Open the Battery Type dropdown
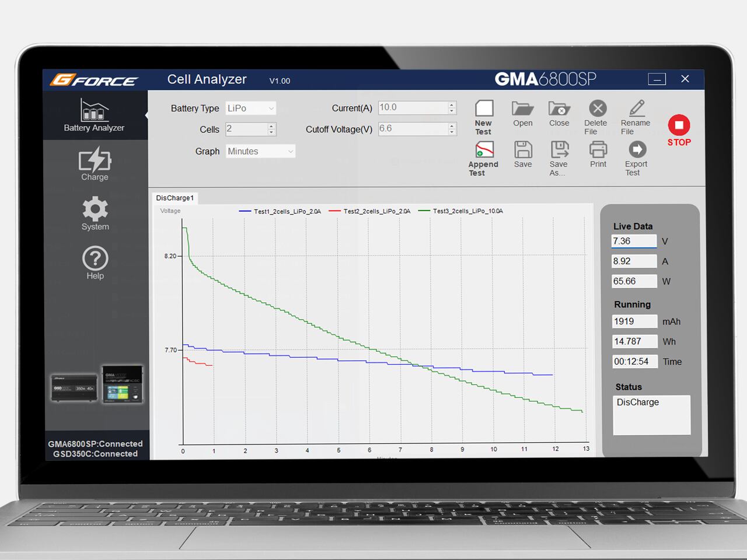 [251, 108]
